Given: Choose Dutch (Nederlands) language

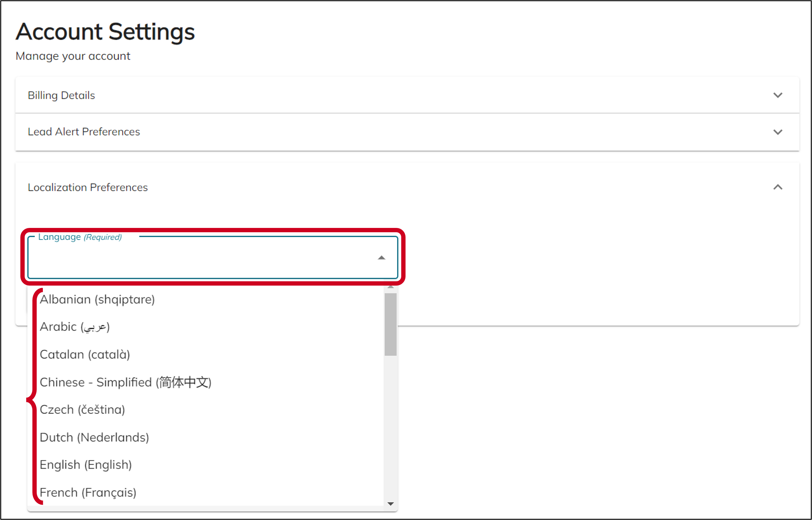Looking at the screenshot, I should point(95,437).
